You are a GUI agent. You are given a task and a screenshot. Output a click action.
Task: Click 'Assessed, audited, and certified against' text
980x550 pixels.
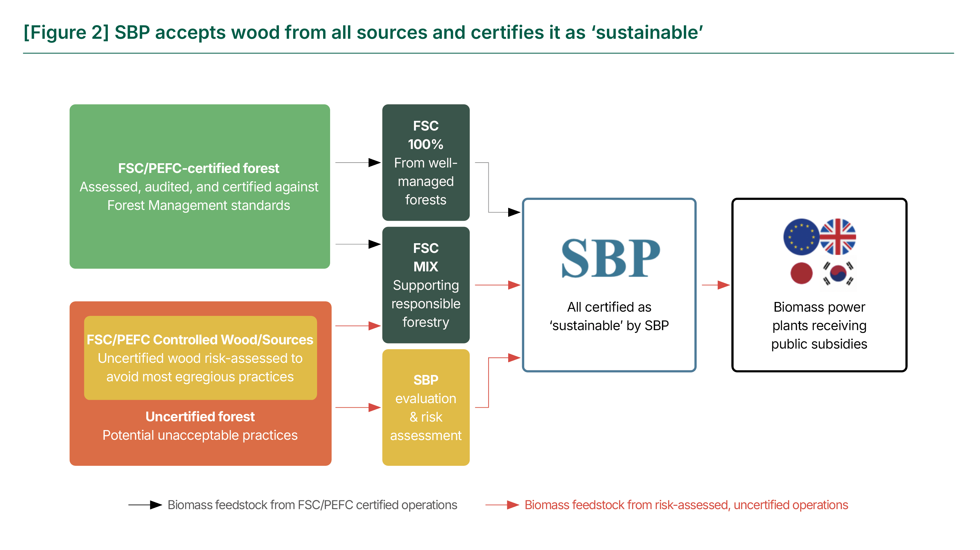click(199, 187)
